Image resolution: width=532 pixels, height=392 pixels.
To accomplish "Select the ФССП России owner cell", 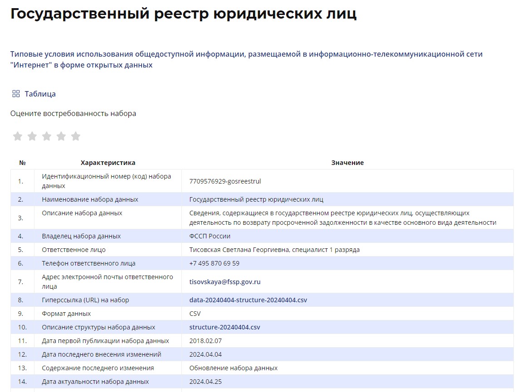I will click(x=210, y=236).
